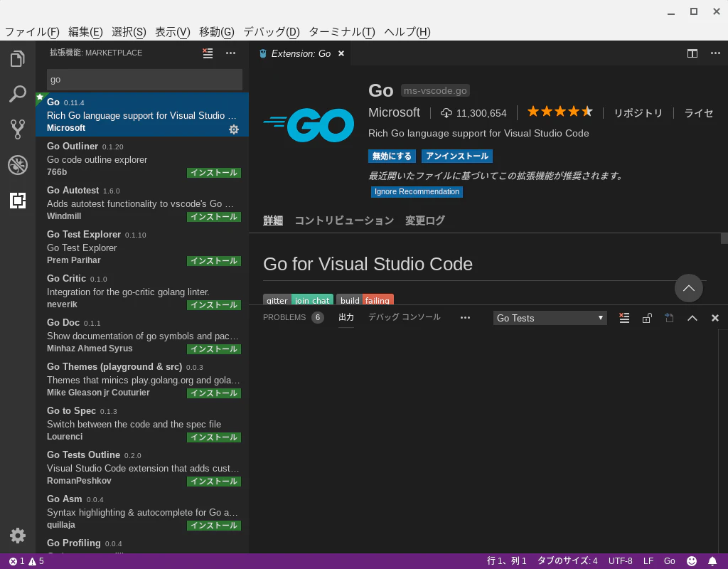This screenshot has height=569, width=728.
Task: Click gitter join chat badge
Action: pos(298,300)
